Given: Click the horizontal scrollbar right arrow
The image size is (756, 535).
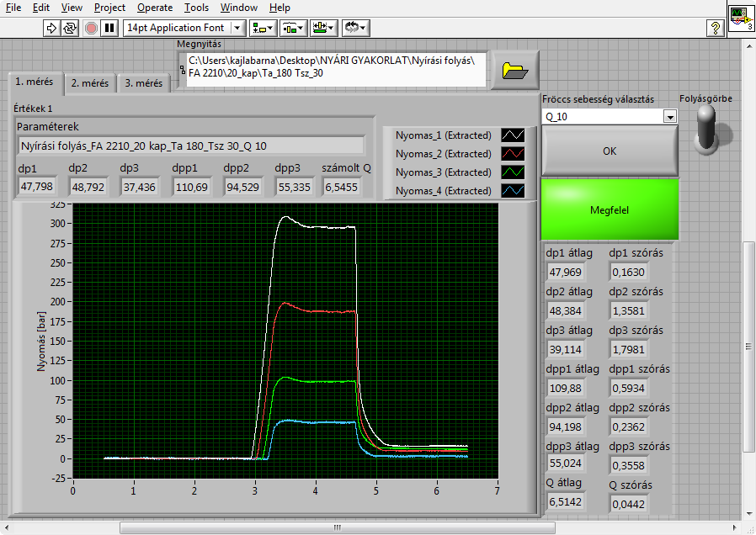Looking at the screenshot, I should coord(734,527).
